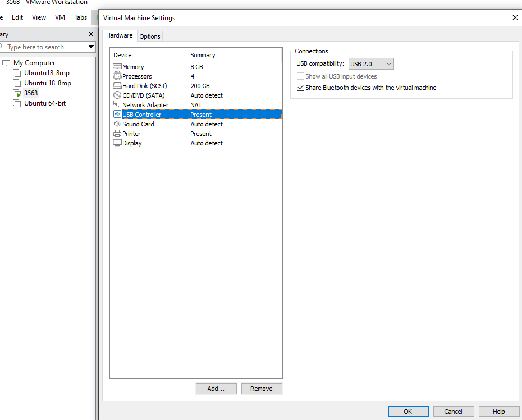Select Ubuntu 64-bit in library tree
Image resolution: width=522 pixels, height=420 pixels.
click(45, 103)
